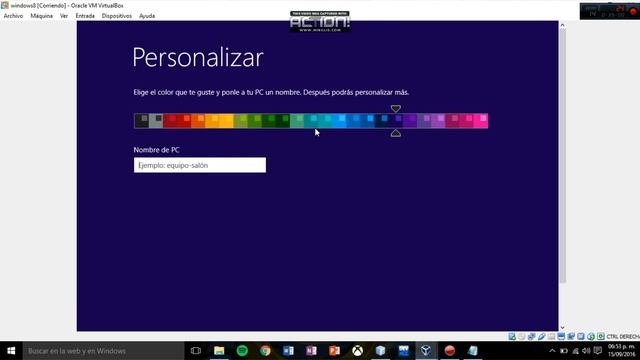Screen dimensions: 640x360
Task: Click the bottom color selector arrow
Action: click(396, 133)
